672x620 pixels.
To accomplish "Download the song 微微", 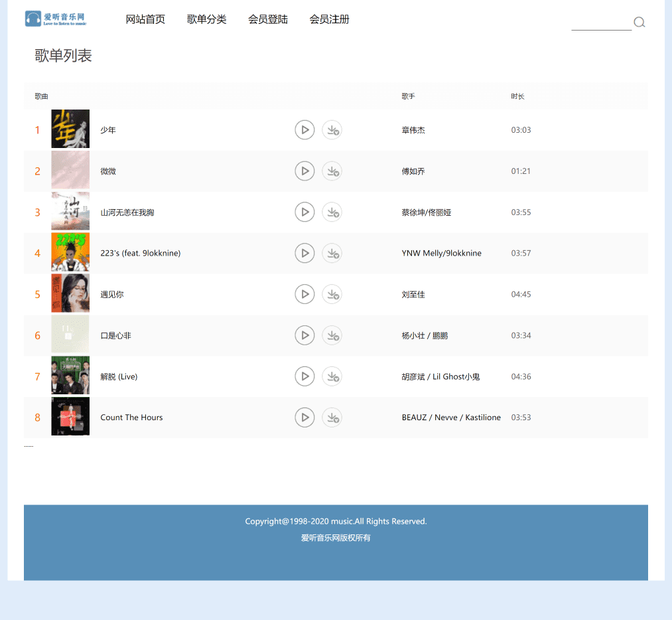I will [x=332, y=171].
